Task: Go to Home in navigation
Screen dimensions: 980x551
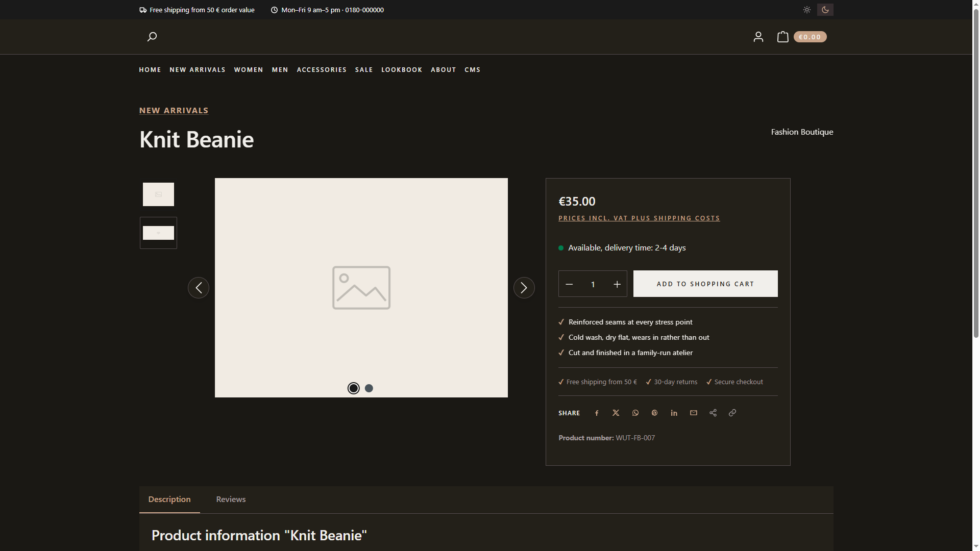Action: point(150,70)
